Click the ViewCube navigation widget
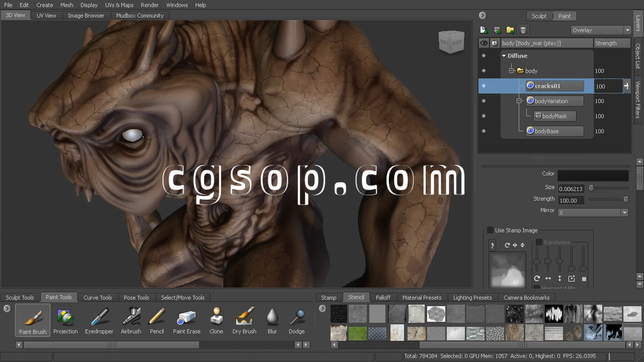Screen dimensions: 644x362 point(451,42)
